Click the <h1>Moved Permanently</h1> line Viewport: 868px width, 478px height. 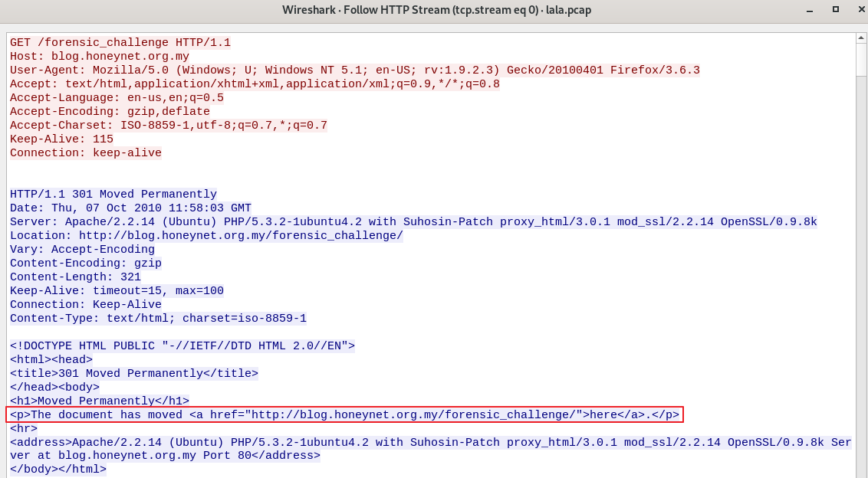coord(100,401)
